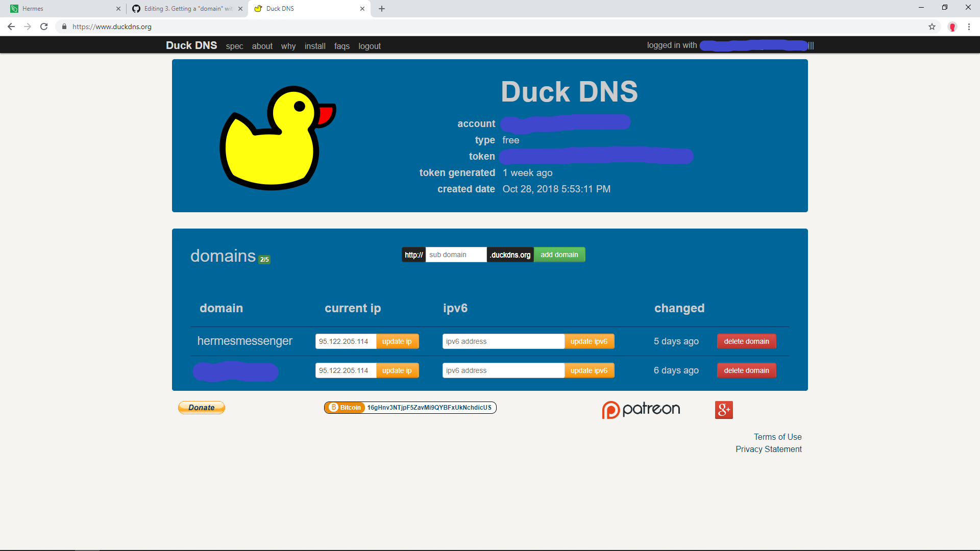Image resolution: width=980 pixels, height=551 pixels.
Task: Switch to the GitHub Editing tab
Action: (187, 9)
